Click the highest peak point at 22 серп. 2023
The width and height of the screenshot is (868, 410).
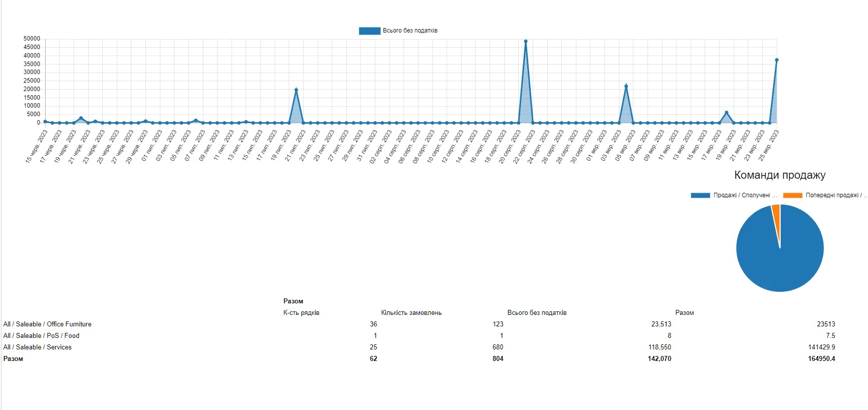[x=525, y=42]
